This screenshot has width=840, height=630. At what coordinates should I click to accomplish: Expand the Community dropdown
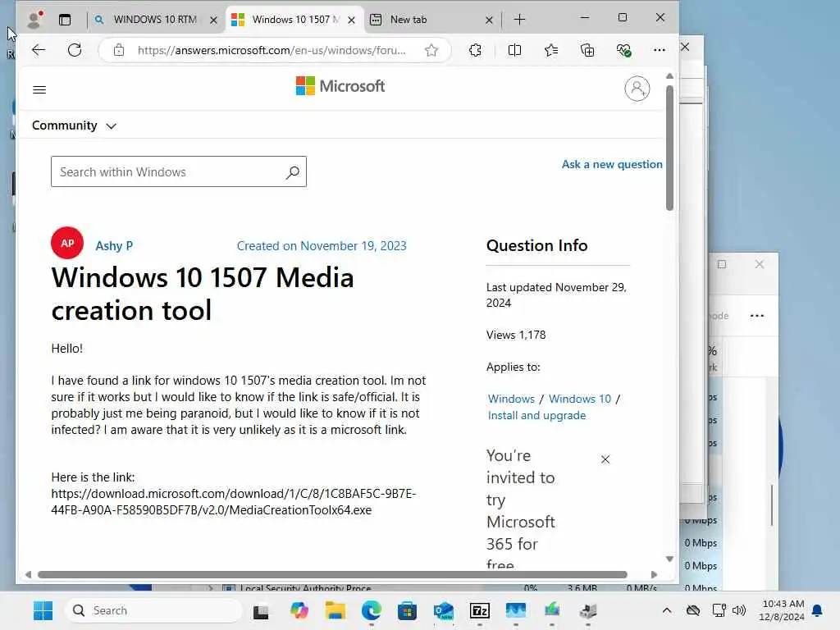(x=74, y=126)
